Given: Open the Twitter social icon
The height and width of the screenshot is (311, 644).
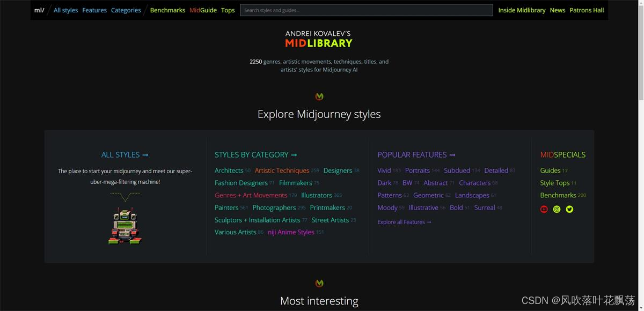Looking at the screenshot, I should coord(569,209).
